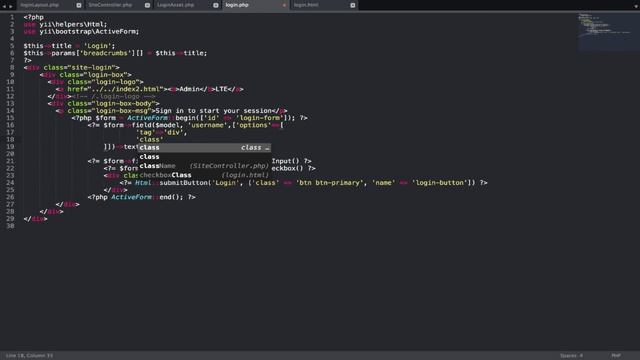This screenshot has width=640, height=360.
Task: Pick the second class suggestion in autocomplete
Action: [204, 157]
